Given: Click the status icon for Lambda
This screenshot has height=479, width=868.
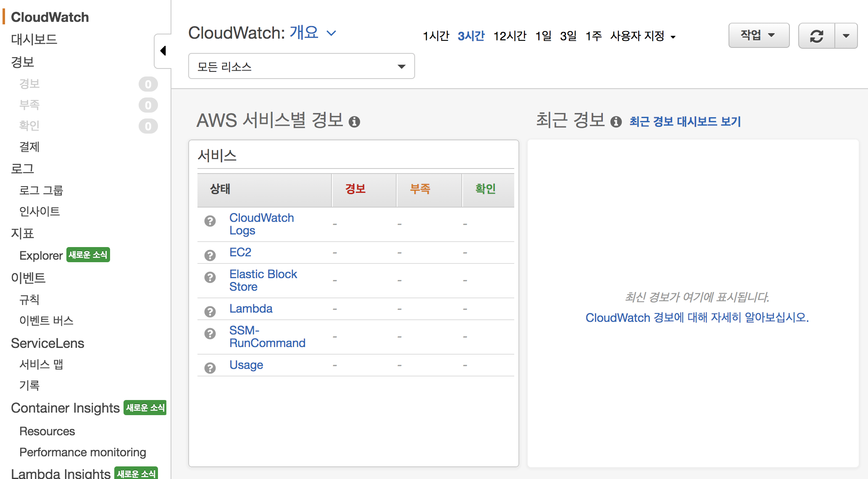Looking at the screenshot, I should pyautogui.click(x=210, y=312).
